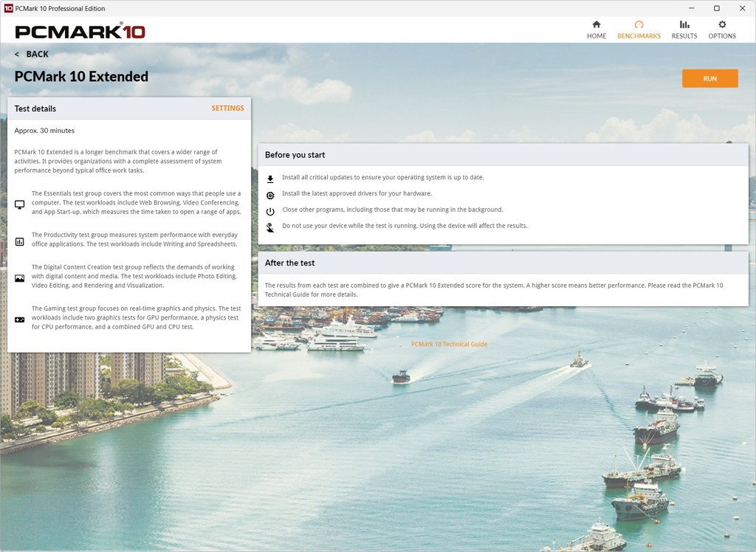Close the PCMark 10 window
Screen dimensions: 756x552
743,8
